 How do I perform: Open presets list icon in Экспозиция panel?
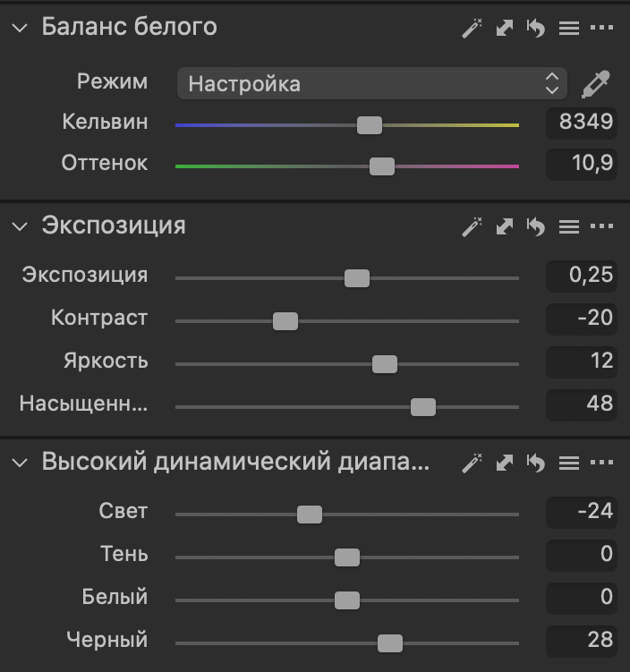coord(569,226)
